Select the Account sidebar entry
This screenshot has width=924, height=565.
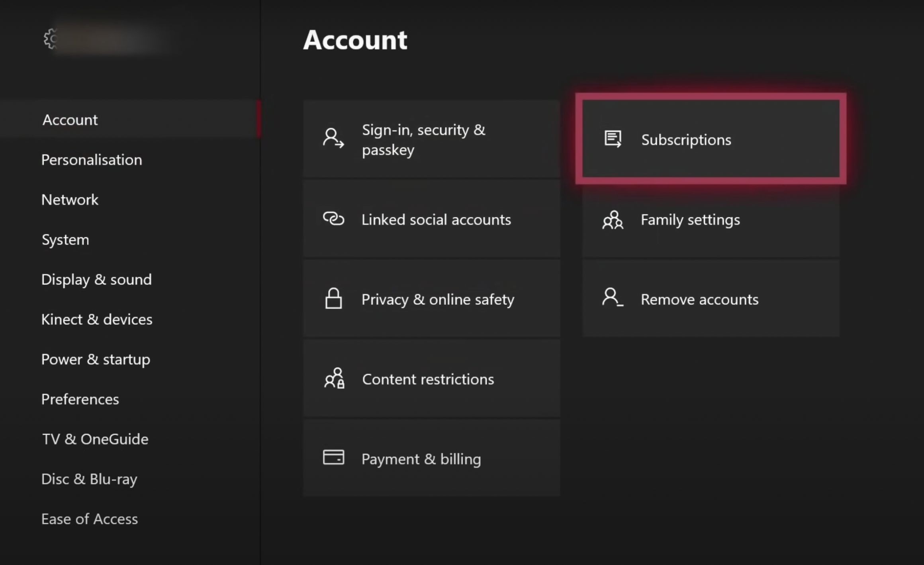coord(70,120)
